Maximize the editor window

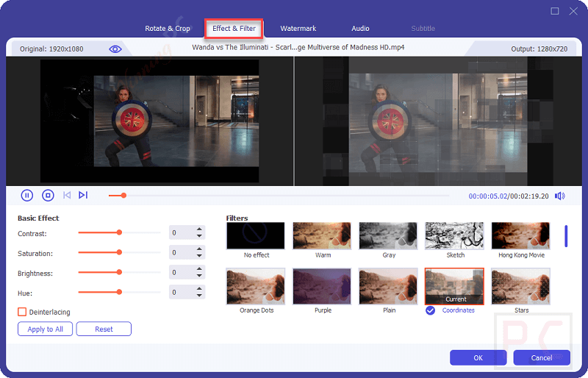pyautogui.click(x=555, y=11)
